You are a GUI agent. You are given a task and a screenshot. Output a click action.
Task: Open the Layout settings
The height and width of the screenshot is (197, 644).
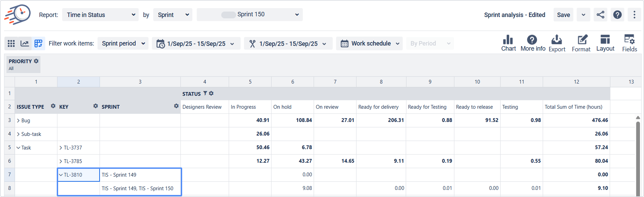click(x=605, y=43)
